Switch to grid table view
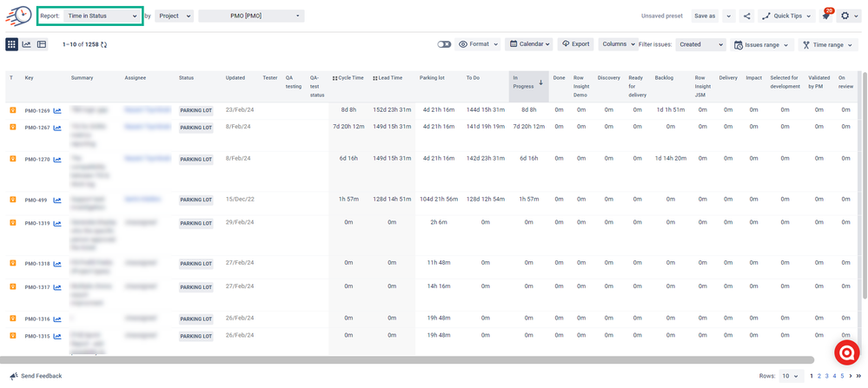Image resolution: width=868 pixels, height=388 pixels. click(x=12, y=44)
